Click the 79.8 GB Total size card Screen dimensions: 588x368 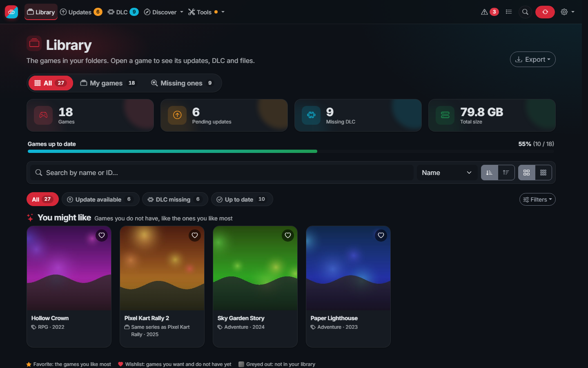point(492,115)
